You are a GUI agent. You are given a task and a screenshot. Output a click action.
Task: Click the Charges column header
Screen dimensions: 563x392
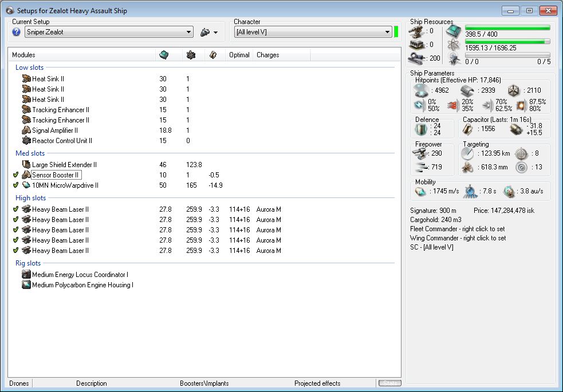282,55
